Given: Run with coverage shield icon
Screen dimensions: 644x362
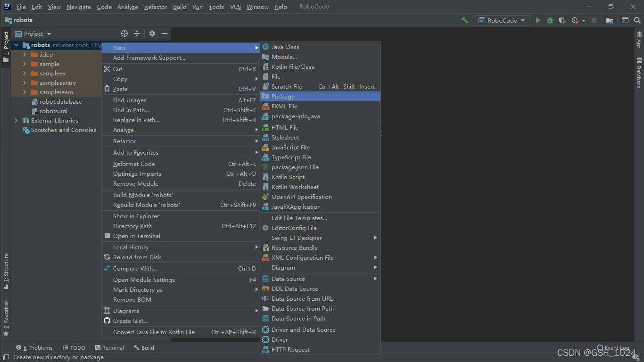Looking at the screenshot, I should click(x=562, y=20).
